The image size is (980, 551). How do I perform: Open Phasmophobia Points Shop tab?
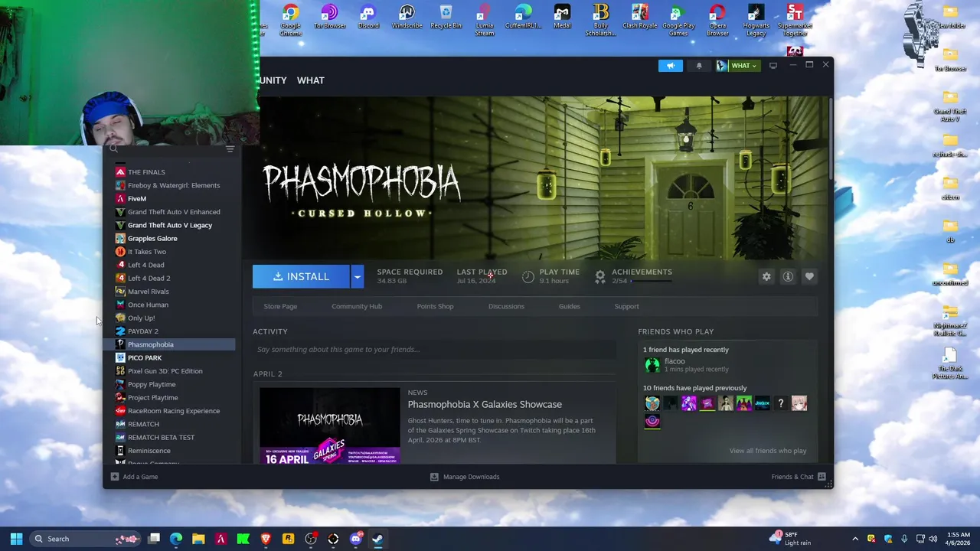click(x=435, y=306)
